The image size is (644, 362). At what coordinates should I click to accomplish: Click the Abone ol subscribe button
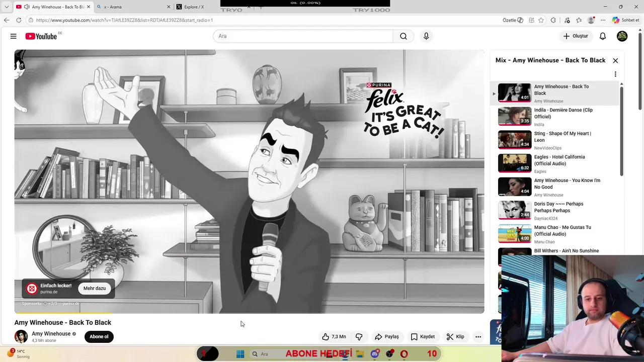99,337
